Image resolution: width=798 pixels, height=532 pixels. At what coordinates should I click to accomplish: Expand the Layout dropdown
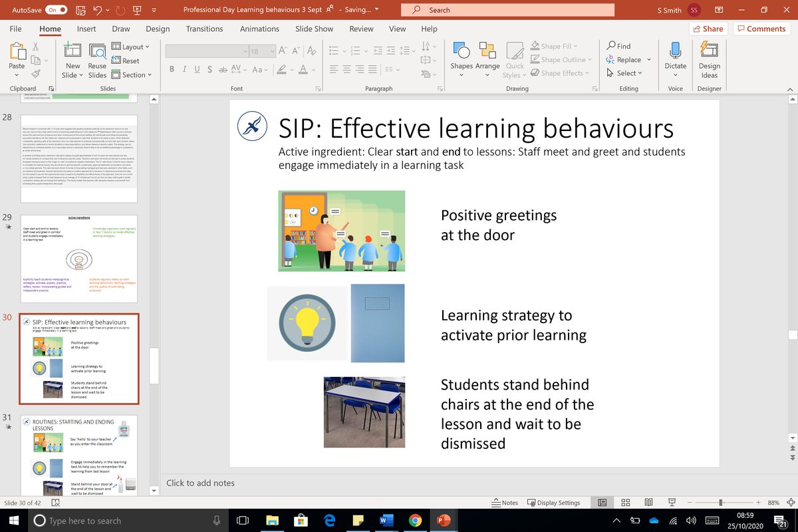tap(131, 47)
